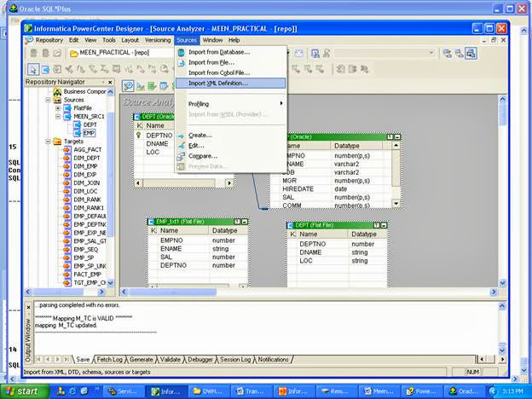Viewport: 532px width, 399px height.
Task: Click the EMP_txt1 table header icon
Action: tap(152, 222)
